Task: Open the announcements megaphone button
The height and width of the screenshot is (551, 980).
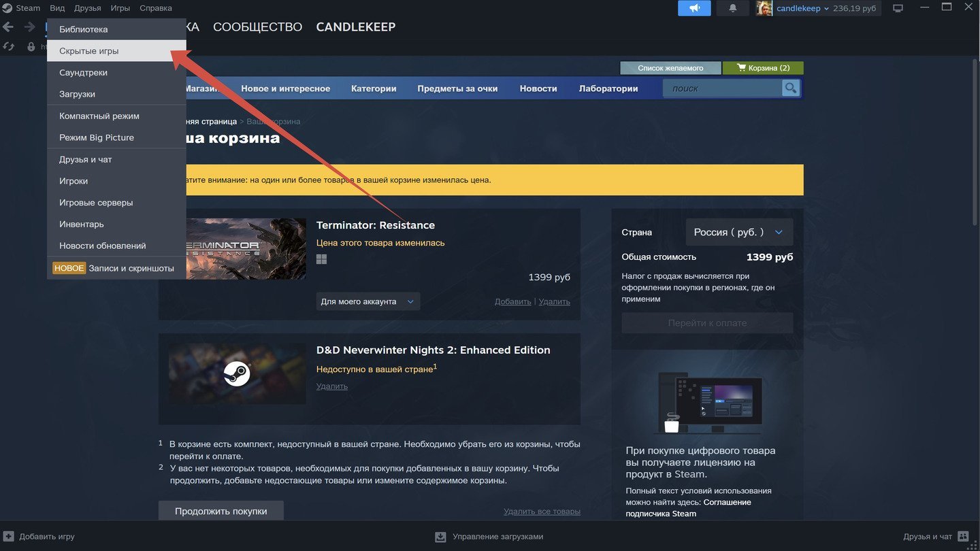Action: pyautogui.click(x=694, y=8)
